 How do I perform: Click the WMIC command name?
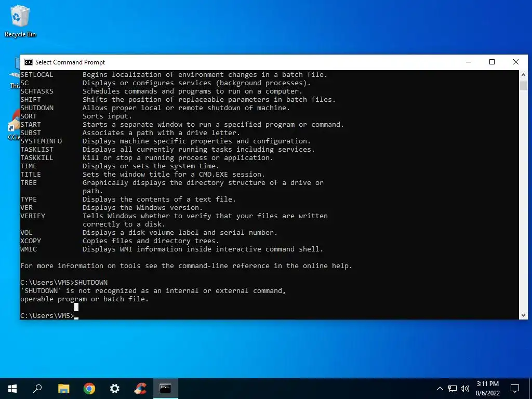coord(29,249)
